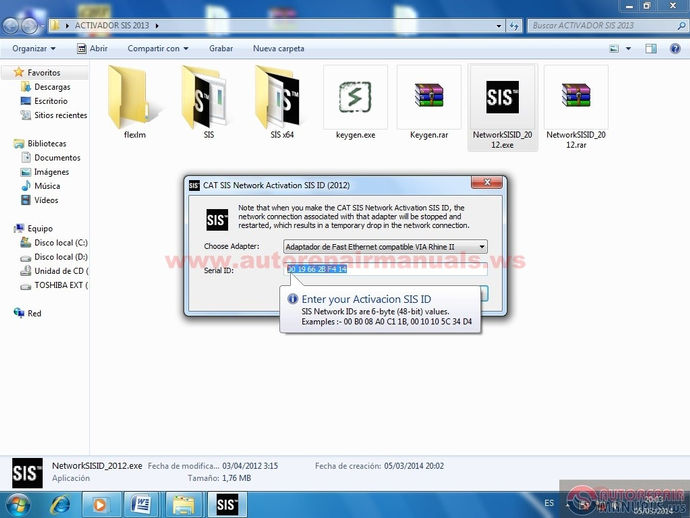Open Música library

pyautogui.click(x=47, y=186)
